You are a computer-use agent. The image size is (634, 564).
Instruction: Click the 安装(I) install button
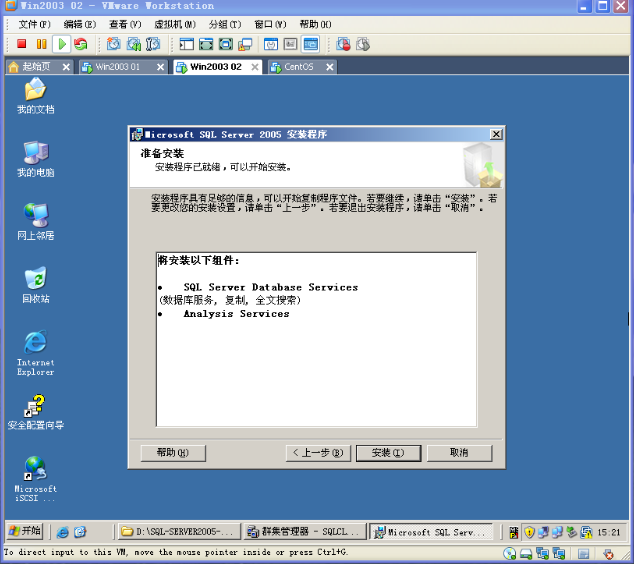388,453
